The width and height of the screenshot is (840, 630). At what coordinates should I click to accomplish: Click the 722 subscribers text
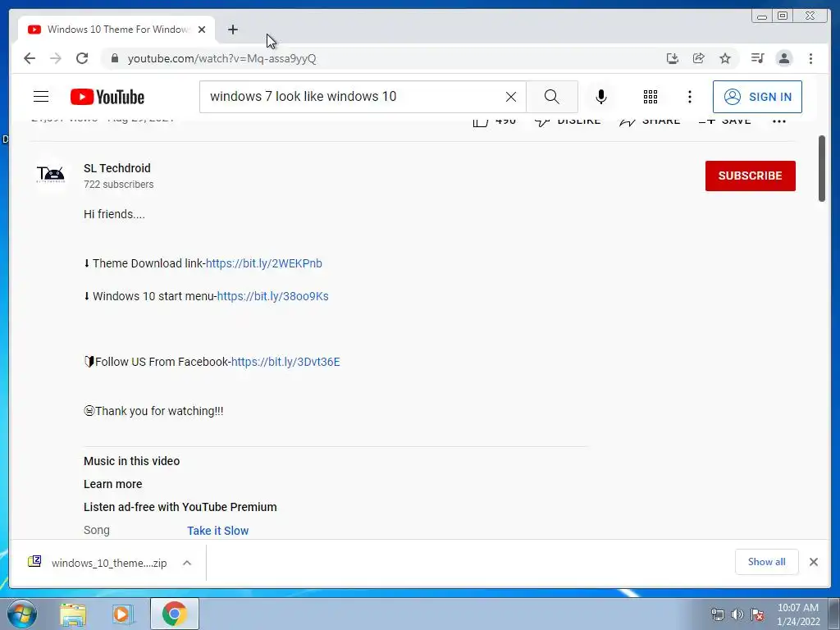(118, 185)
